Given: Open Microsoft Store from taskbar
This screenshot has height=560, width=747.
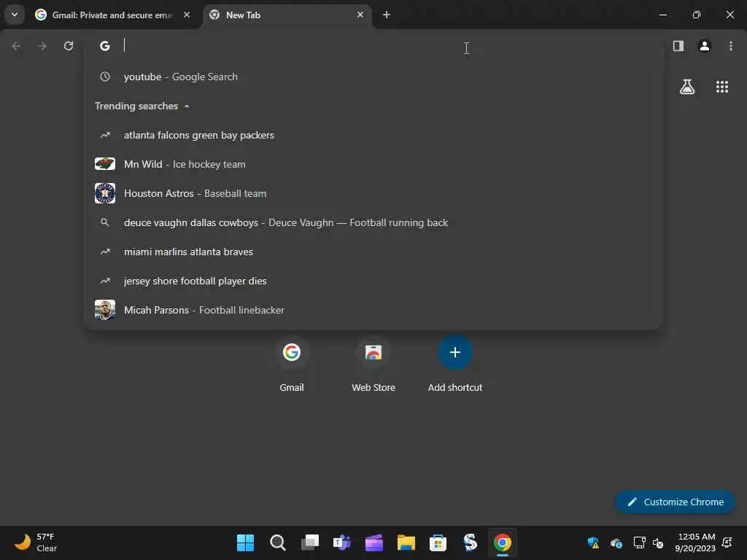Looking at the screenshot, I should pos(438,542).
